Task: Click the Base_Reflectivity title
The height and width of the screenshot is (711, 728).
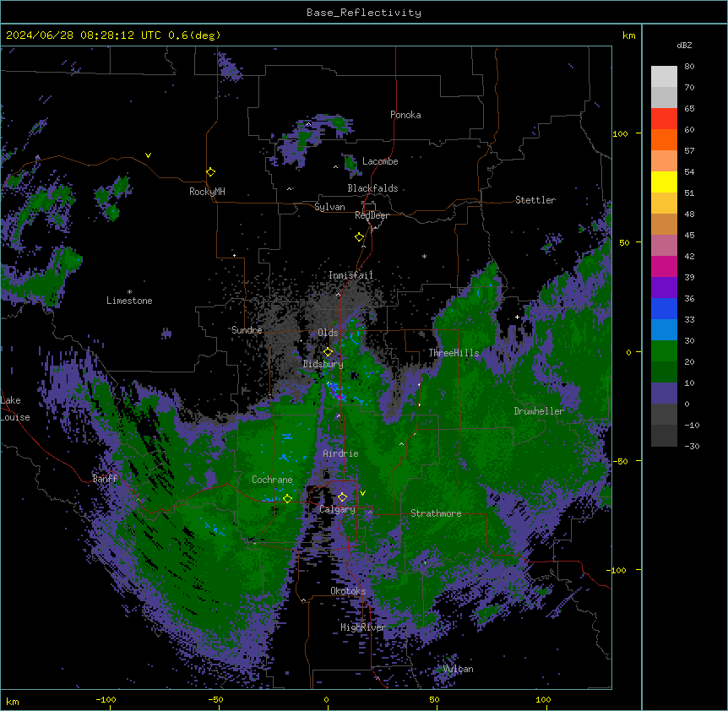Action: 364,13
